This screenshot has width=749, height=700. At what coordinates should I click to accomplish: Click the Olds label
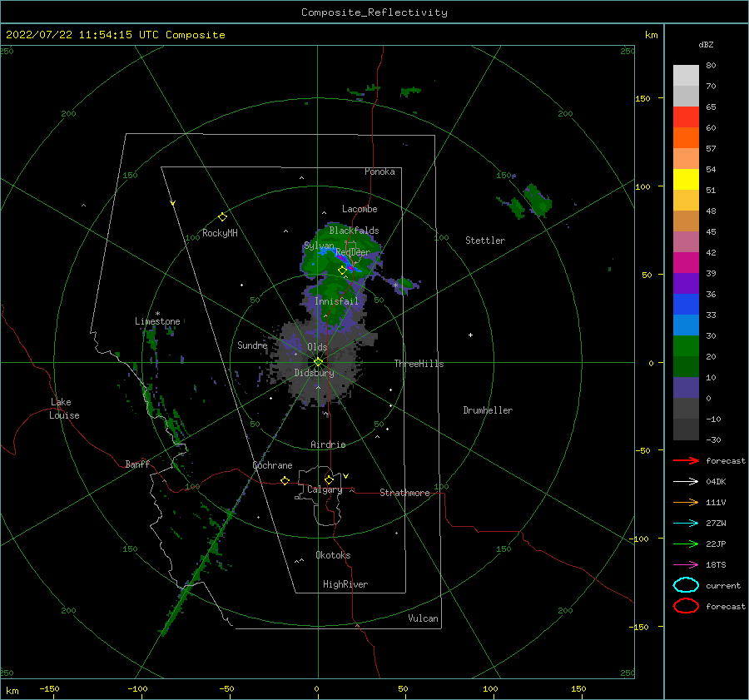[317, 347]
